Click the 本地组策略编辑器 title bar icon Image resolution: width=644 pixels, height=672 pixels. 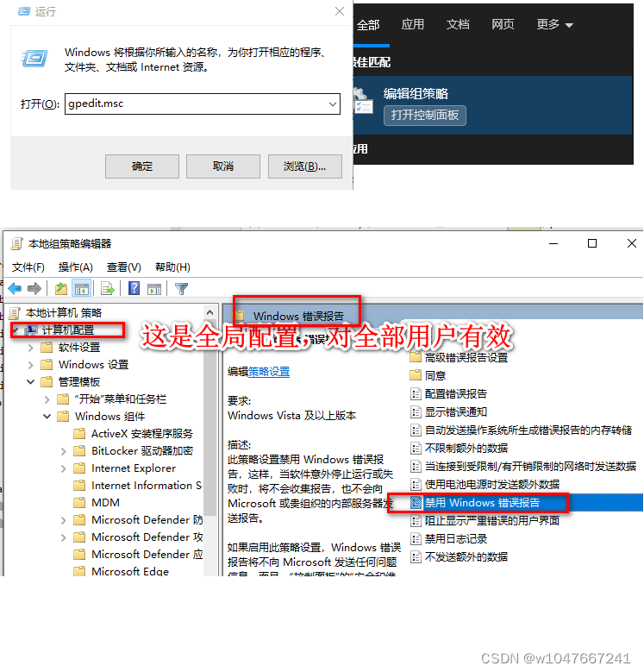16,244
